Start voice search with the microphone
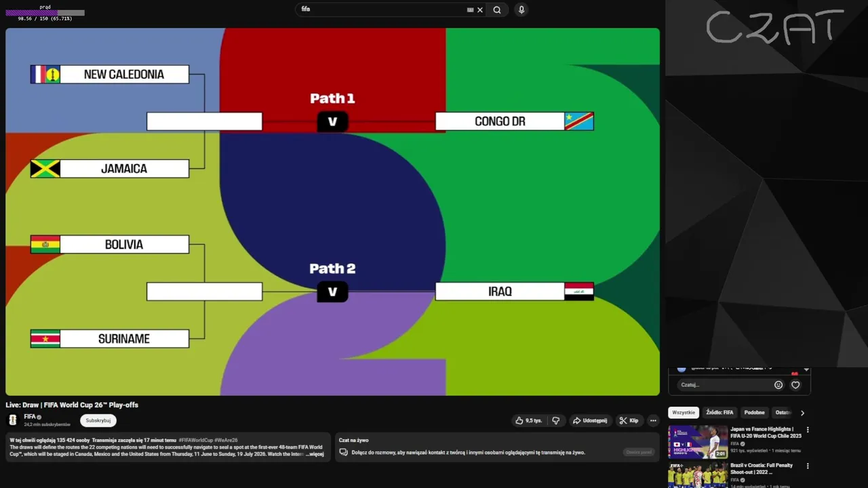 521,9
